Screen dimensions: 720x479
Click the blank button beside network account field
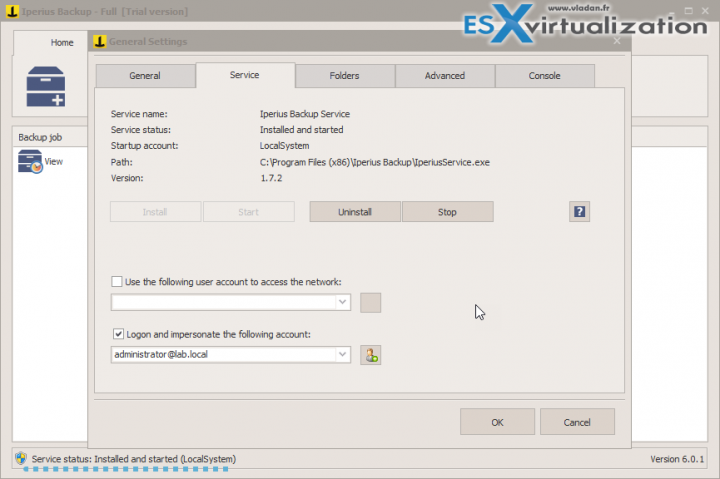(x=371, y=303)
